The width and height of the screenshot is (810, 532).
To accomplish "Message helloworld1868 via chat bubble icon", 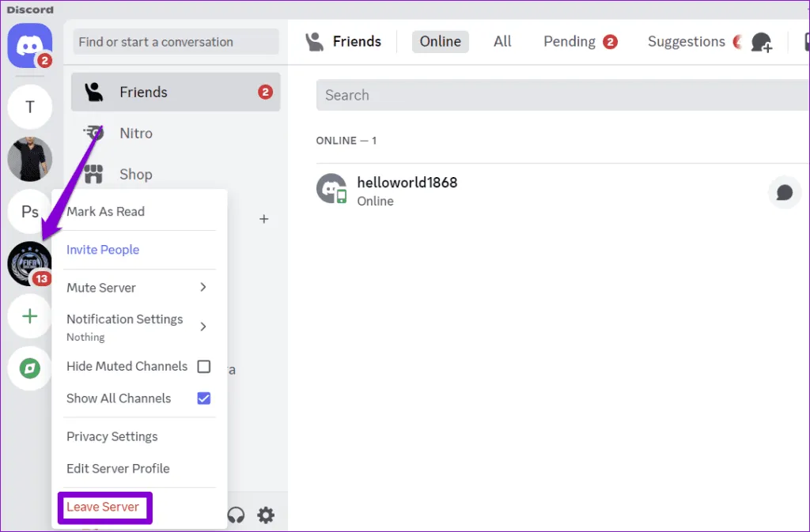I will (784, 192).
